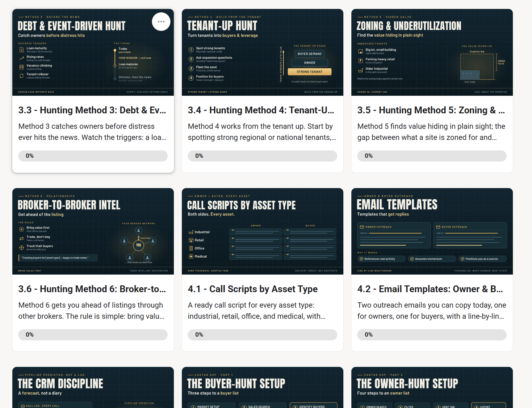Screen dimensions: 532x408
Task: Click the 0% progress bar under lesson 4.1
Action: click(262, 335)
